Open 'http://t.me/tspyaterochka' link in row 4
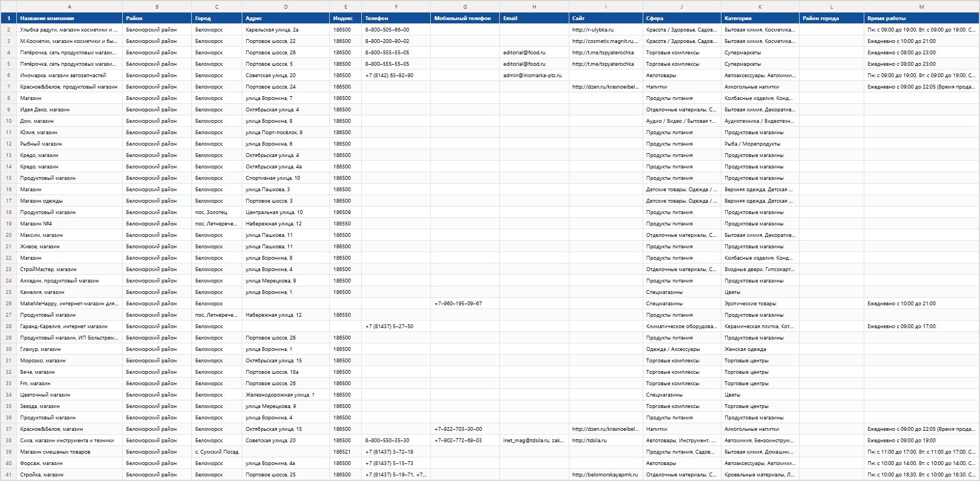The width and height of the screenshot is (980, 490). (x=603, y=53)
